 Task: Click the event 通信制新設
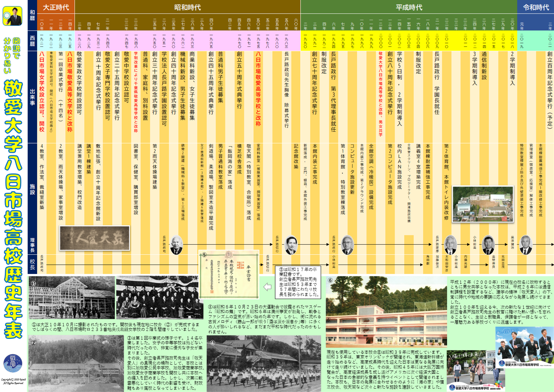click(x=484, y=66)
